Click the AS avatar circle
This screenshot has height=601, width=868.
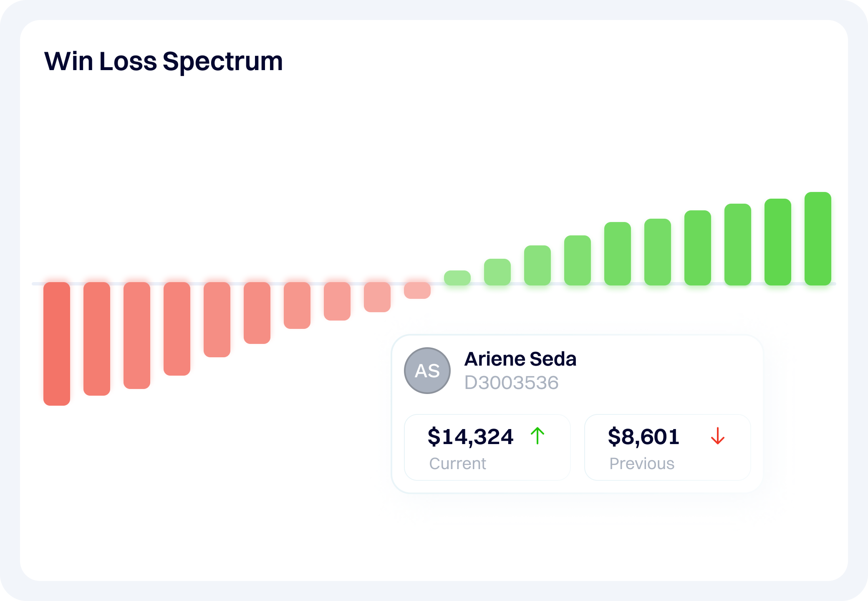[x=427, y=371]
